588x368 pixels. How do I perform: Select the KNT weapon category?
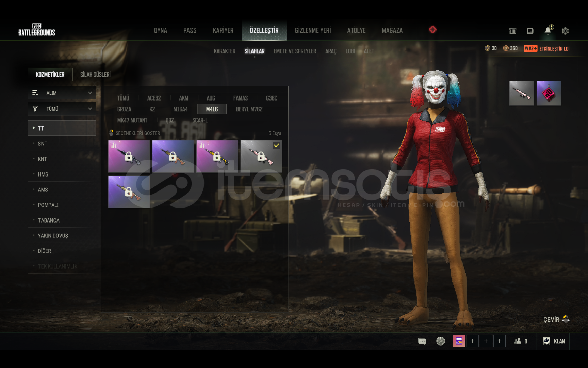click(62, 159)
